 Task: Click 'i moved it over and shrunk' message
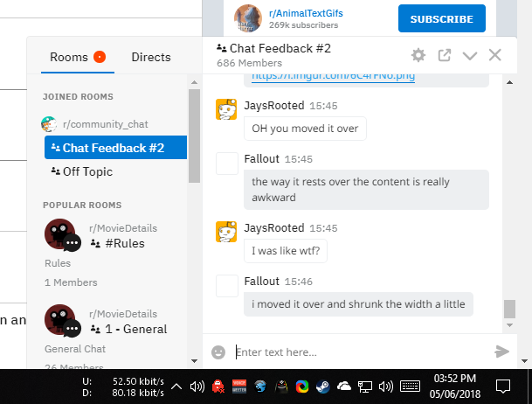click(x=358, y=304)
